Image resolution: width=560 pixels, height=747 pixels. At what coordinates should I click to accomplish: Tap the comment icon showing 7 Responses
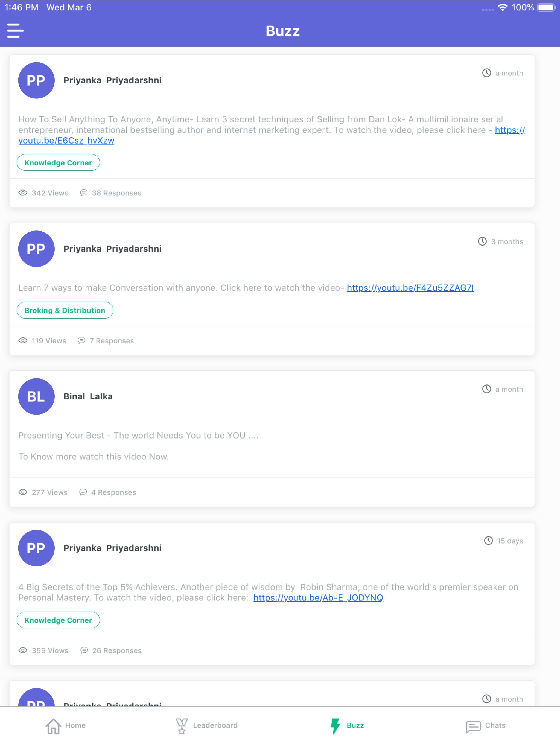tap(81, 340)
